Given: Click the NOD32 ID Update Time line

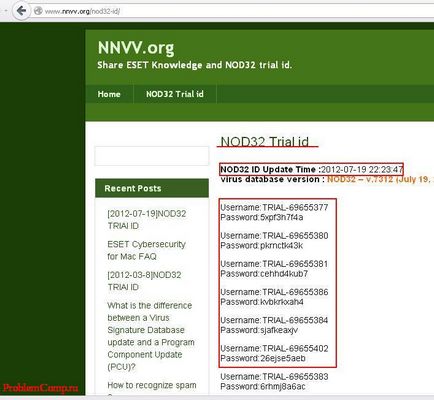Looking at the screenshot, I should click(x=312, y=169).
